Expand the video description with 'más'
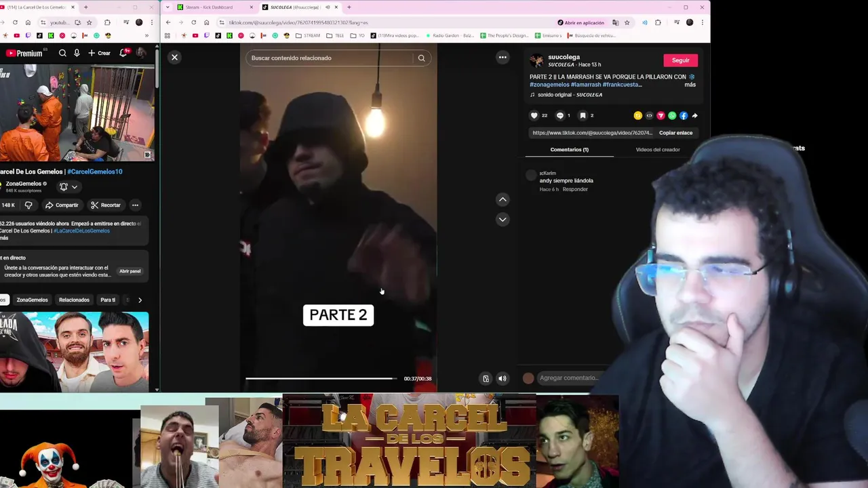The height and width of the screenshot is (488, 868). click(x=690, y=85)
